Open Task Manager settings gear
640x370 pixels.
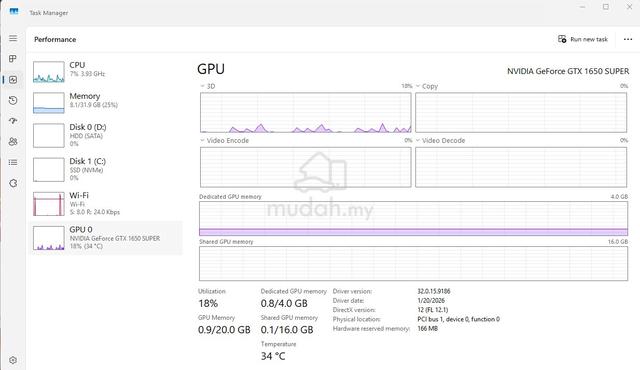pyautogui.click(x=13, y=360)
